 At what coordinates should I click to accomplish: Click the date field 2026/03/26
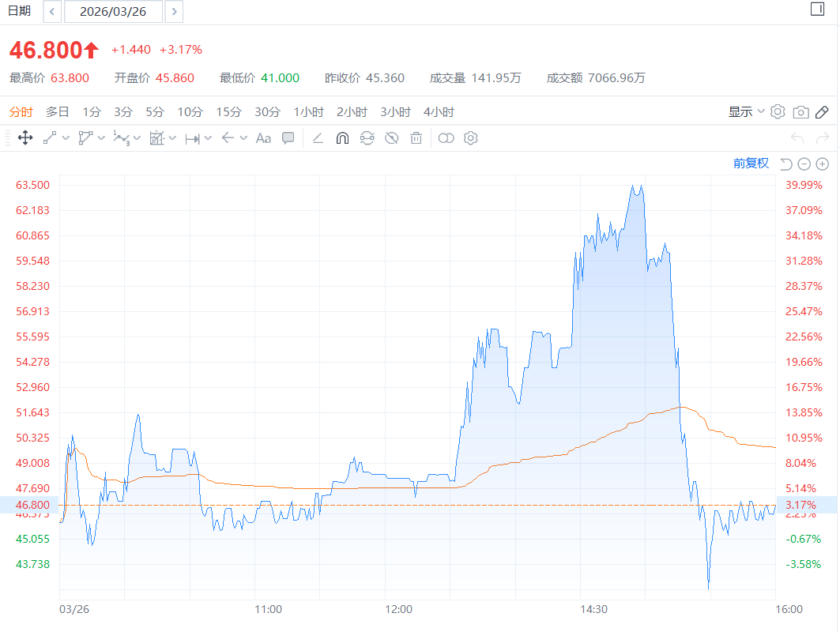pos(113,12)
